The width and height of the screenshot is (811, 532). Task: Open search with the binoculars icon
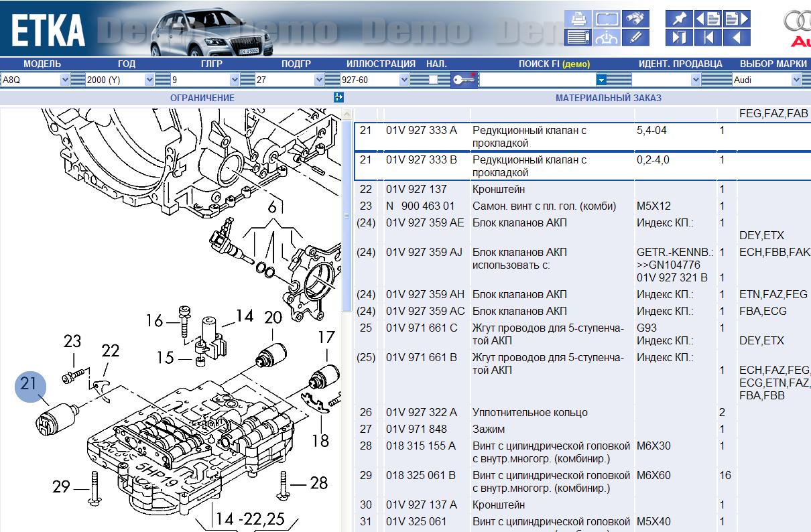635,19
